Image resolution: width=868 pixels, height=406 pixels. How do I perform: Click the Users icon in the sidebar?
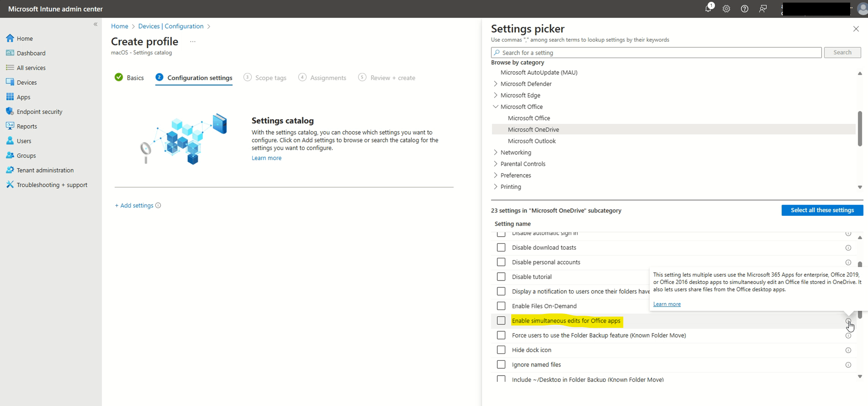coord(10,141)
